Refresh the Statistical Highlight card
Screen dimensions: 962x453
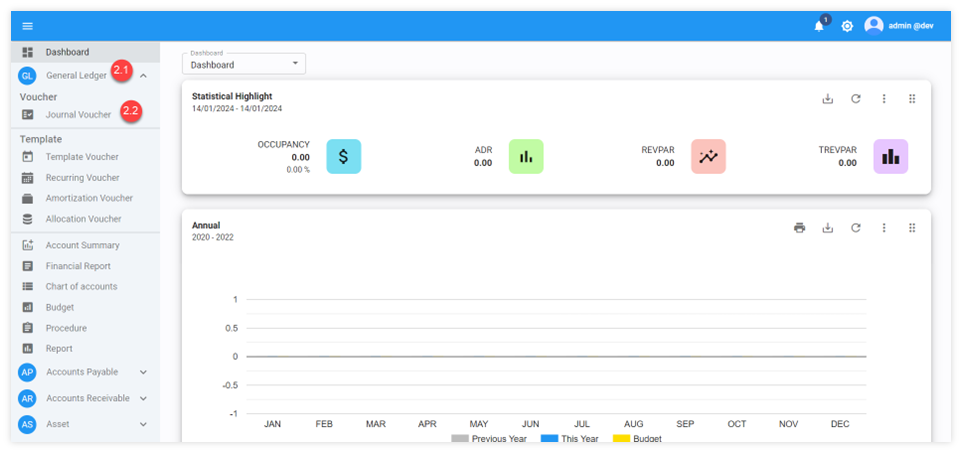pos(855,99)
